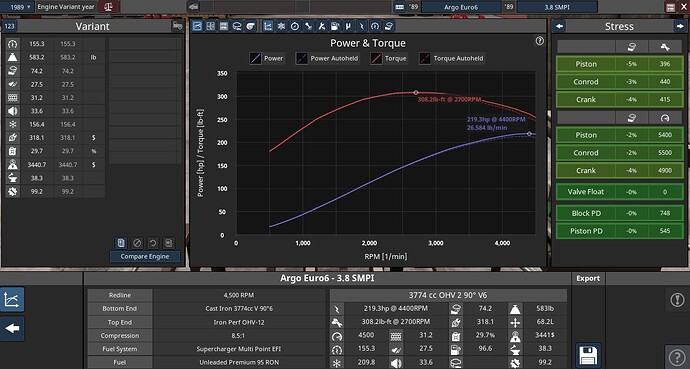Select the Conrod stress row with 440

click(x=620, y=82)
